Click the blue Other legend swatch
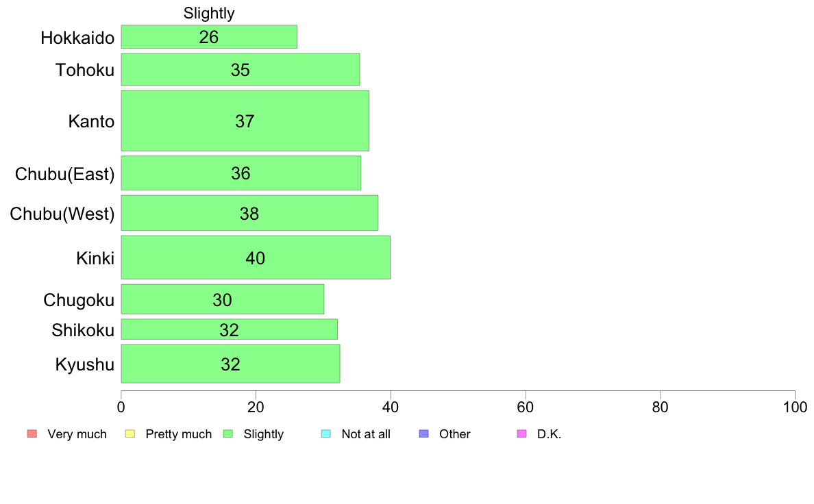This screenshot has height=504, width=814. tap(424, 434)
